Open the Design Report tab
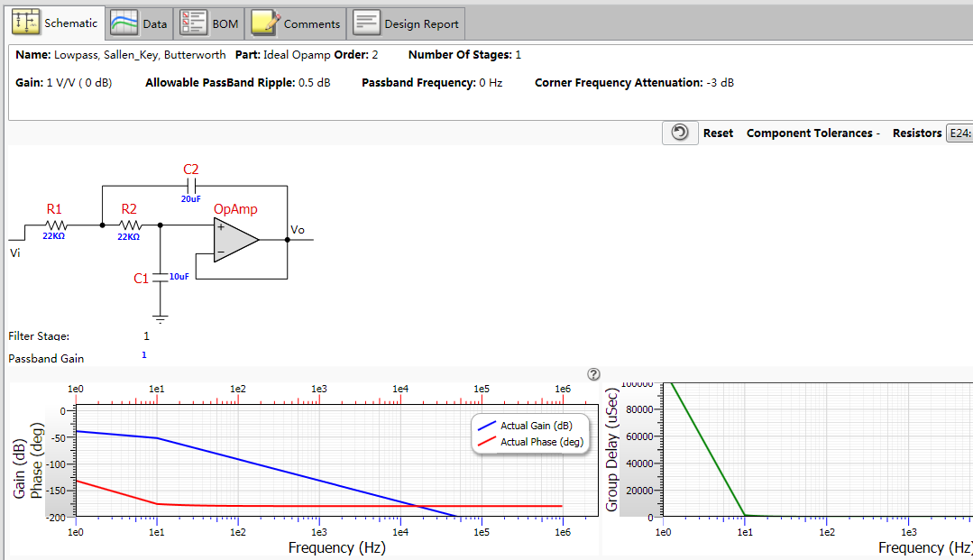Image resolution: width=973 pixels, height=560 pixels. click(x=406, y=23)
